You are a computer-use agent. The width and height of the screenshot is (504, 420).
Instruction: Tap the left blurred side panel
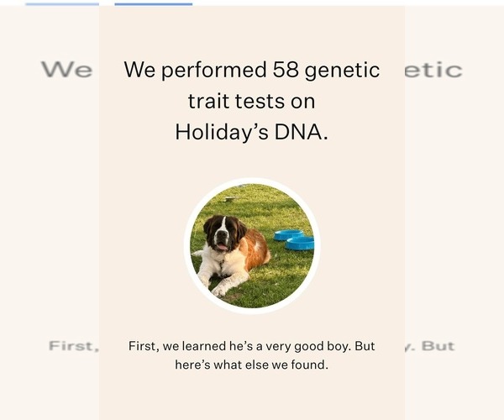pyautogui.click(x=49, y=210)
